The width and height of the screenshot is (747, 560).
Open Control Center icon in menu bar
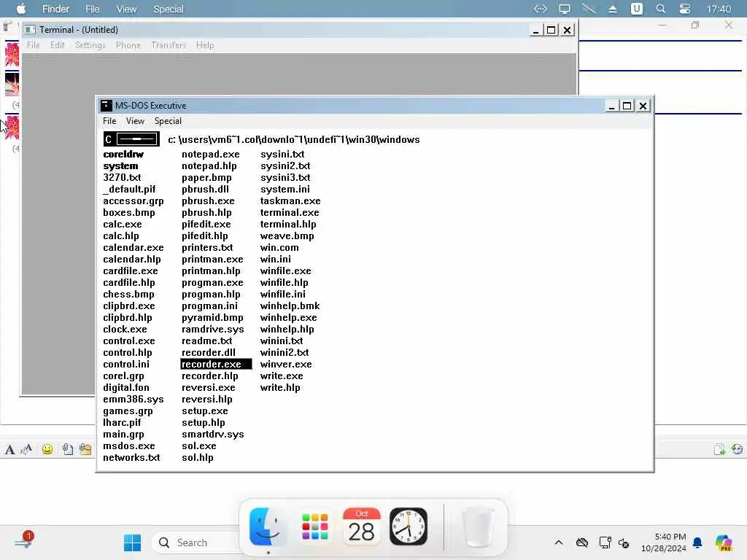(x=684, y=9)
